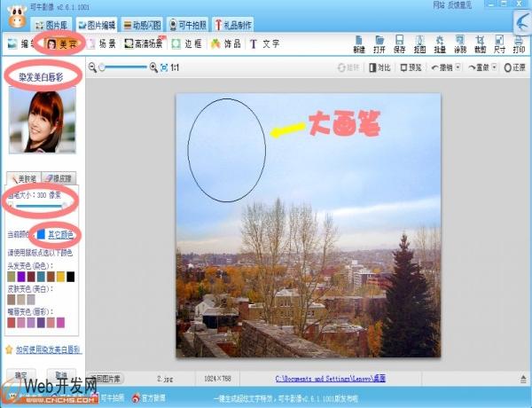Switch to the 动感闪图 tab
This screenshot has width=532, height=408.
pos(141,25)
